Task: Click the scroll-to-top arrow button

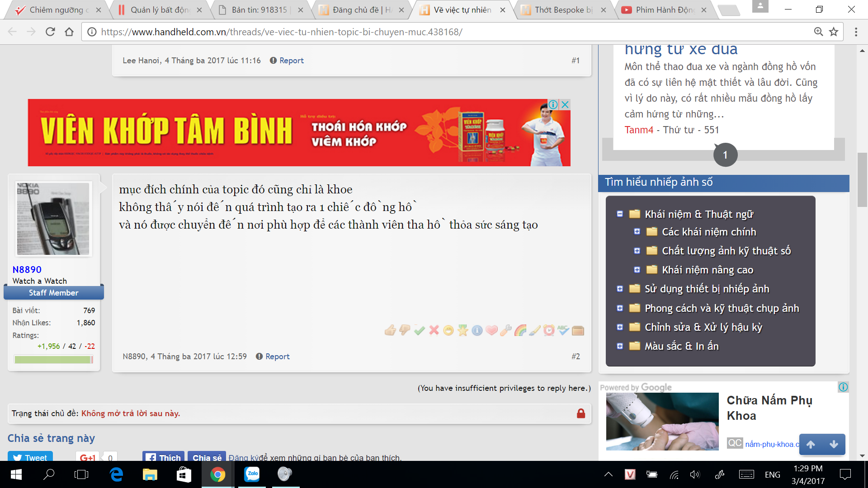Action: 811,445
